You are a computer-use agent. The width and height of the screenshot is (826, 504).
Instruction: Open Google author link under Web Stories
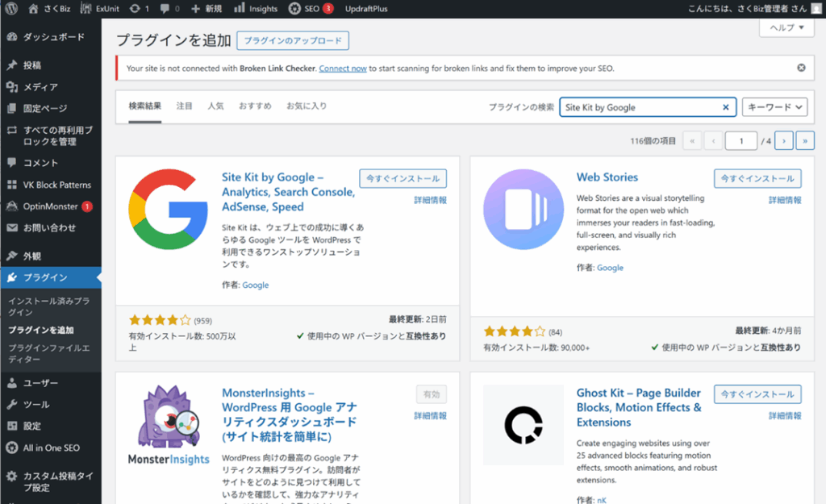pyautogui.click(x=610, y=268)
